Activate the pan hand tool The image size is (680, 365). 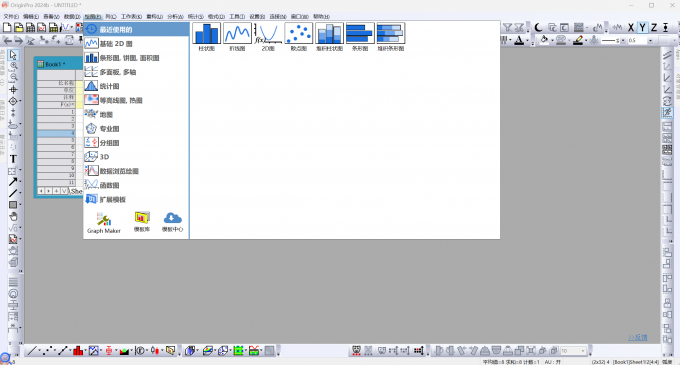pyautogui.click(x=13, y=216)
